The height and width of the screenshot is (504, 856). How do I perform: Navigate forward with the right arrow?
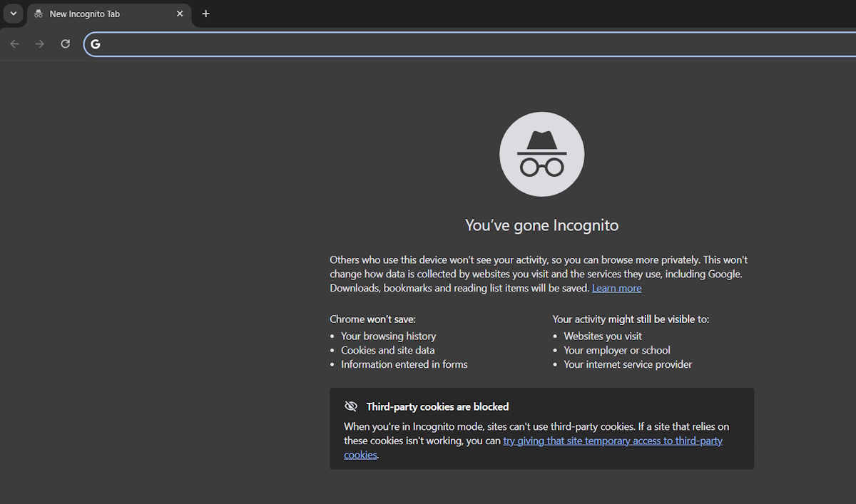coord(39,43)
